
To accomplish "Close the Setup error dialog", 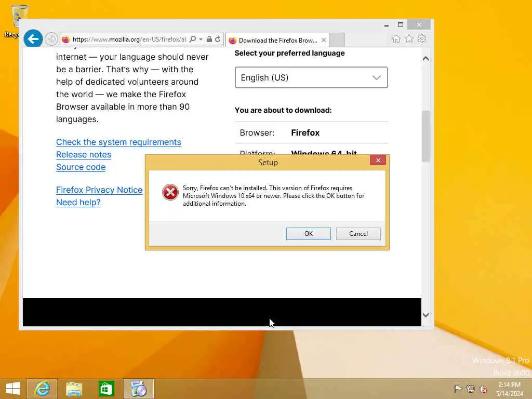I will 378,161.
